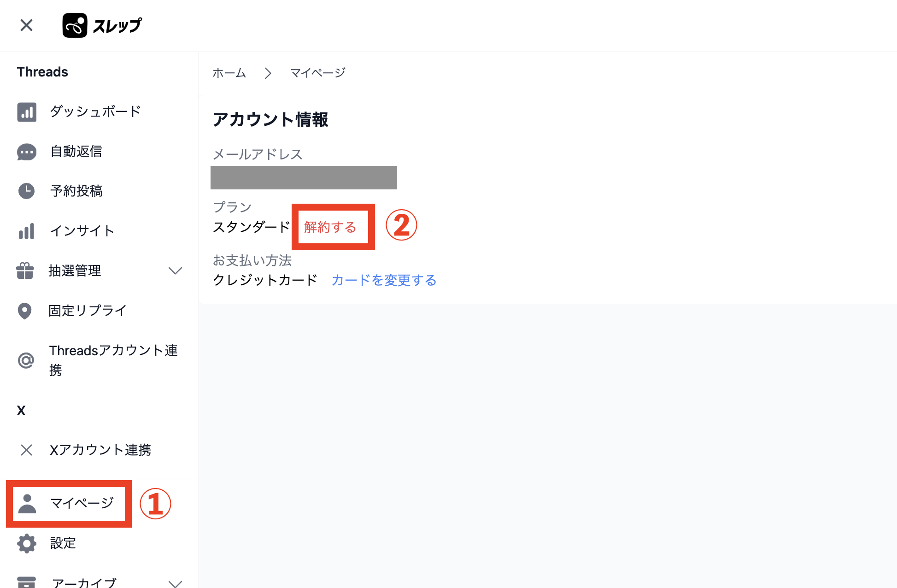This screenshot has width=897, height=588.
Task: Click the clock icon for 予約投稿
Action: (26, 191)
